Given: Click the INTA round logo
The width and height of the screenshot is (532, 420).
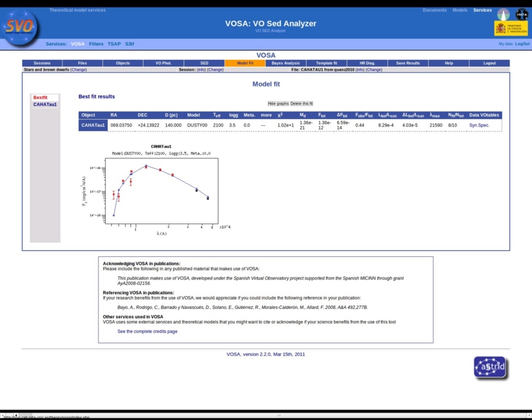Looking at the screenshot, I should click(521, 14).
